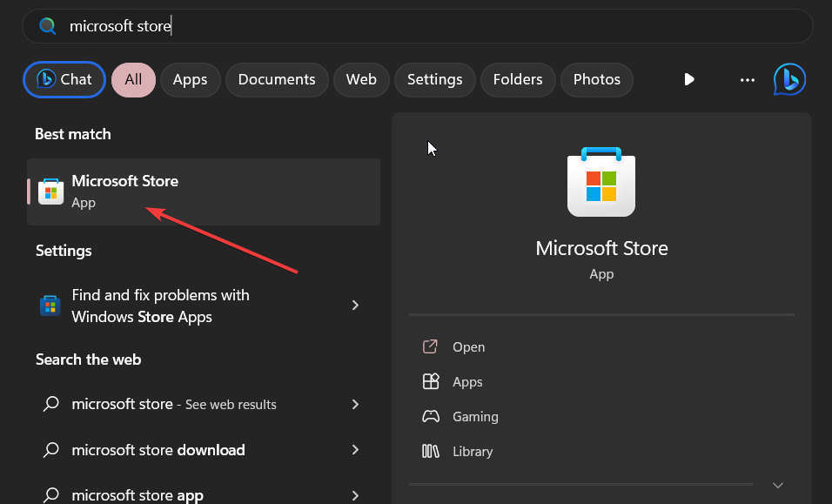Click the Gaming controller icon
Viewport: 832px width, 504px height.
point(430,416)
